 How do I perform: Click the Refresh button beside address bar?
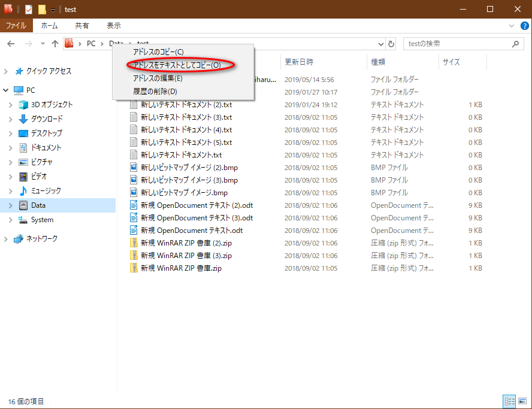tap(391, 44)
